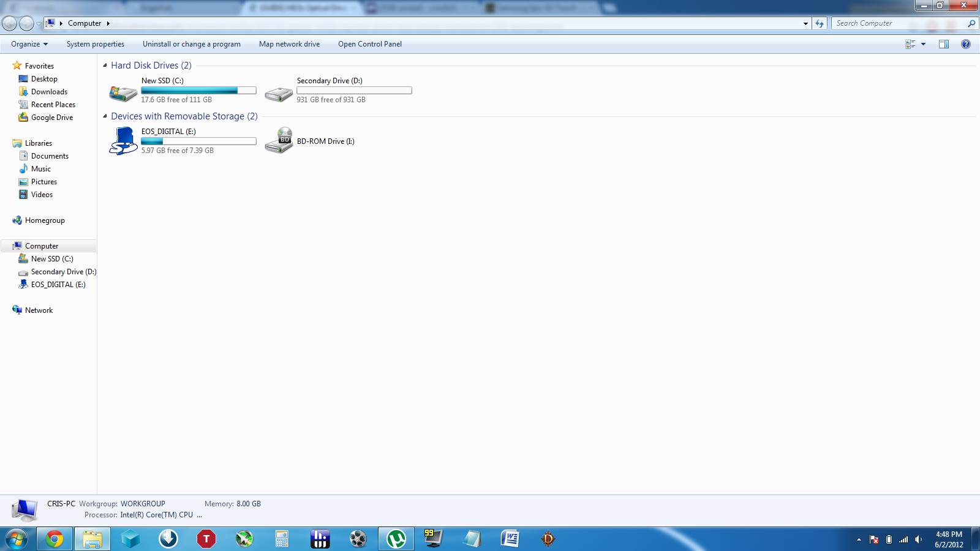Click System properties
Screen dimensions: 980x551
coord(96,44)
